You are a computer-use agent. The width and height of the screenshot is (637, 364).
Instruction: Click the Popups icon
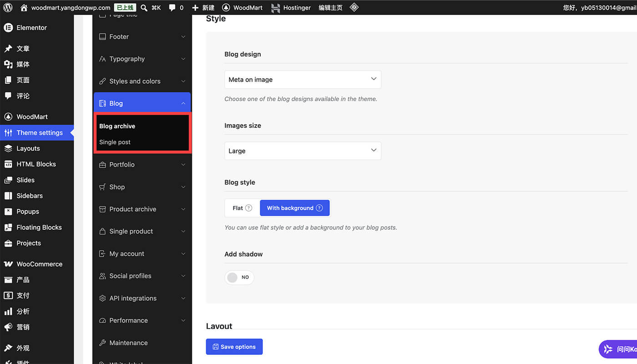(8, 212)
